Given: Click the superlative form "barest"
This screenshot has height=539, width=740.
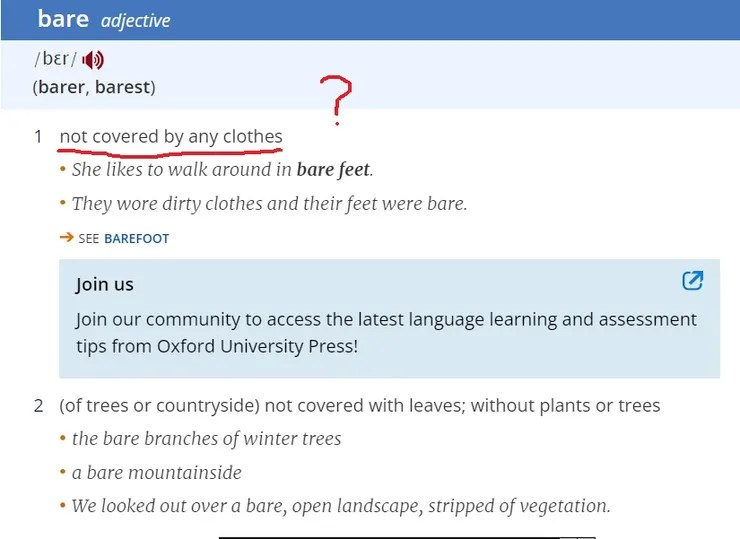Looking at the screenshot, I should tap(122, 86).
